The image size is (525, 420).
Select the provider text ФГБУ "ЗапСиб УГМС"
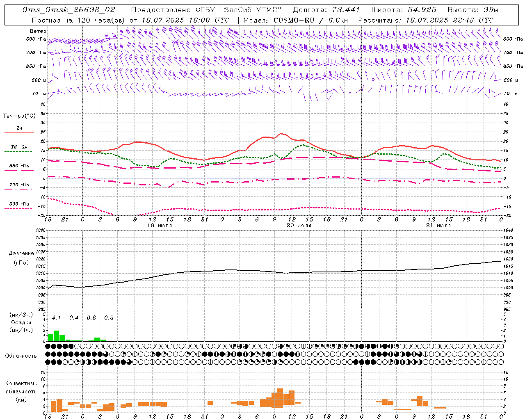tap(238, 9)
